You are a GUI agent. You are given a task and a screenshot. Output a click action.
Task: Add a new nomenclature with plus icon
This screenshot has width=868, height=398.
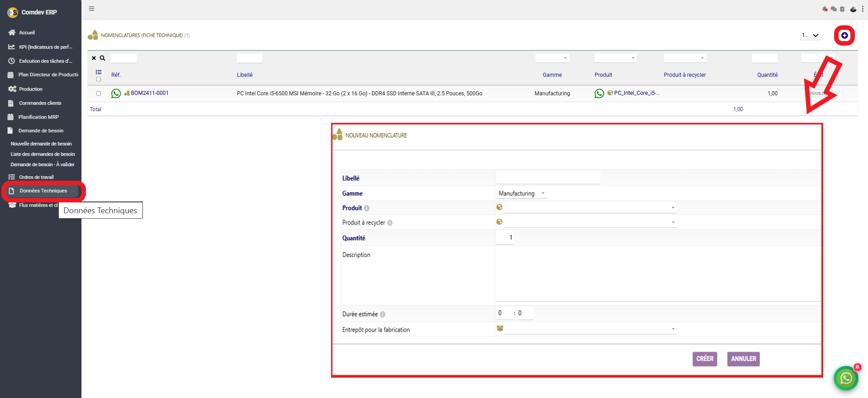point(844,35)
